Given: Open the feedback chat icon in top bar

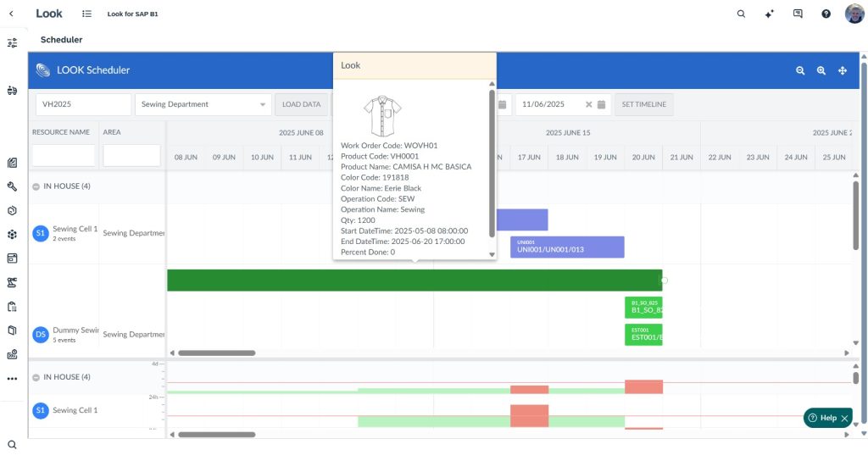Looking at the screenshot, I should [798, 14].
